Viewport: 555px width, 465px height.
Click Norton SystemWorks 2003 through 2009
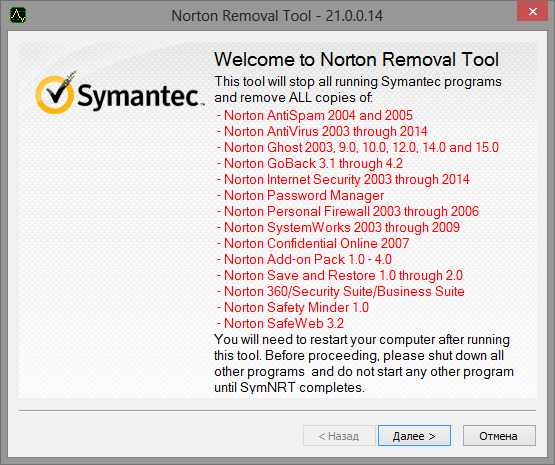click(338, 227)
